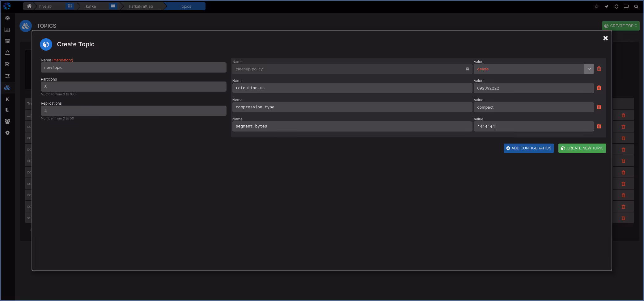Open grid menu next to kafka
This screenshot has height=301, width=644.
tap(113, 6)
